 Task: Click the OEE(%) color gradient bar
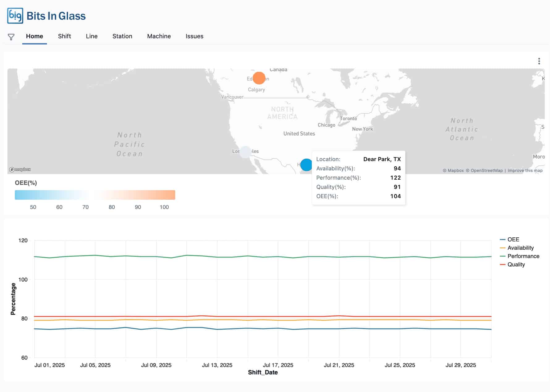[x=95, y=195]
